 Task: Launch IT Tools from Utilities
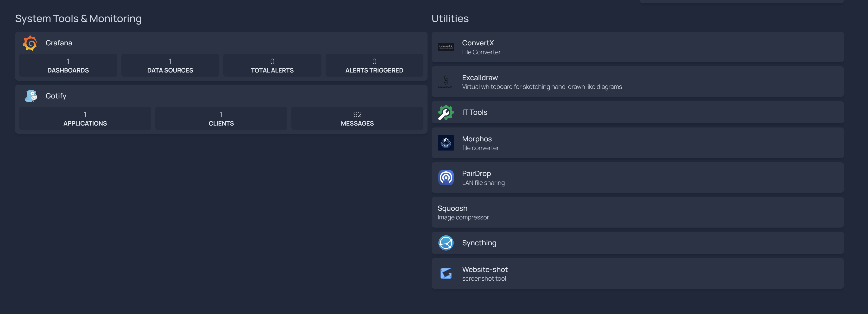pos(637,112)
